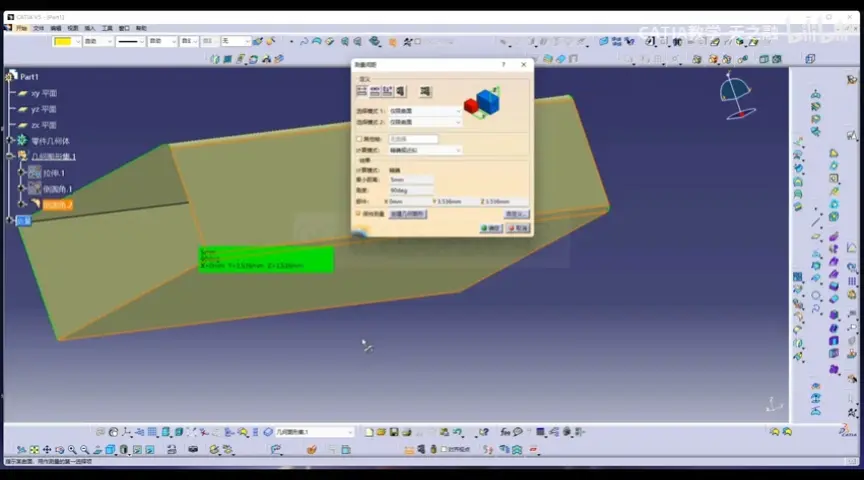Expand the geometrical set tree node
This screenshot has width=864, height=480.
point(9,157)
